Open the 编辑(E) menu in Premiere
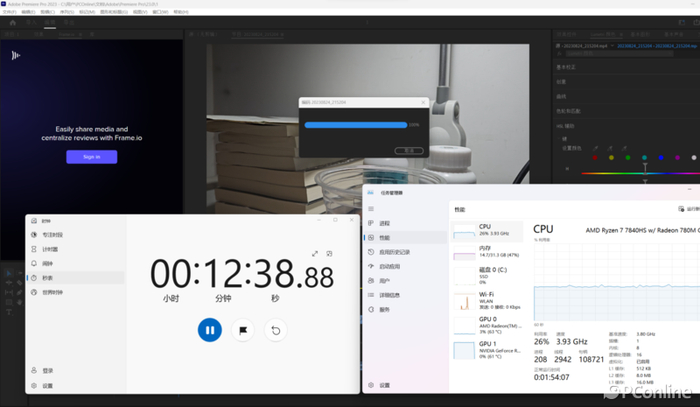The height and width of the screenshot is (407, 700). coord(28,12)
